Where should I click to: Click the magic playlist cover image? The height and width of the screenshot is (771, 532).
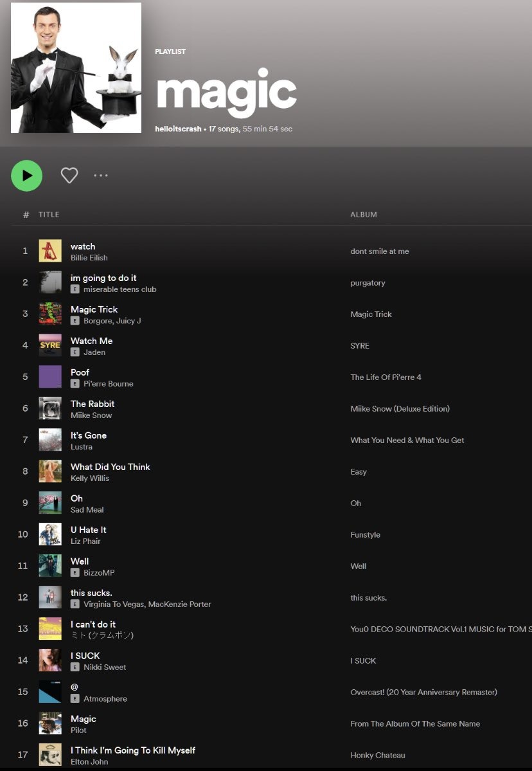point(76,68)
